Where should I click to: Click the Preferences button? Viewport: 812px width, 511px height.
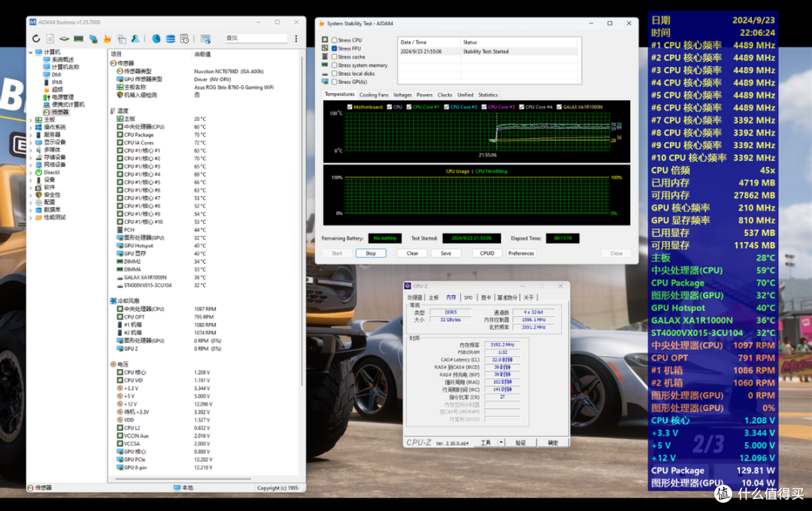tap(520, 253)
